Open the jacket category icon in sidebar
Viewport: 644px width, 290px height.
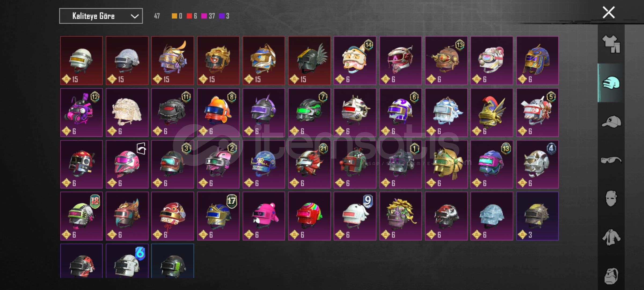click(611, 237)
